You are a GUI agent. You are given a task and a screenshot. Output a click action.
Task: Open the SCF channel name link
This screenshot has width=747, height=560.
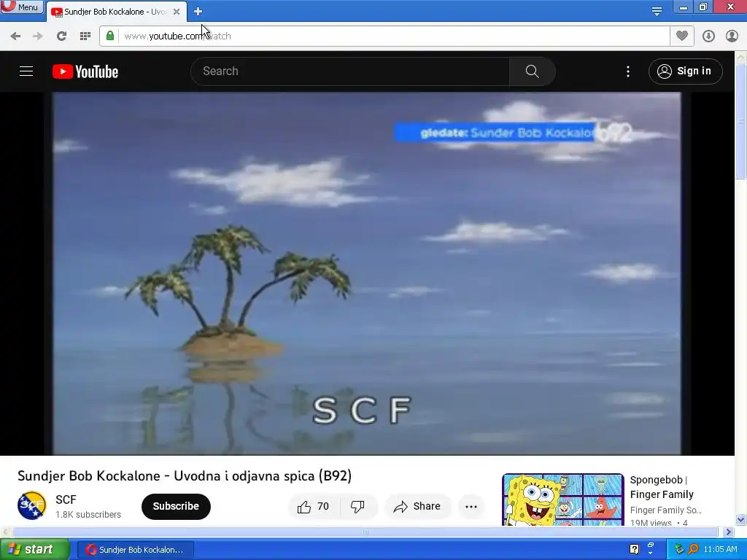(66, 499)
